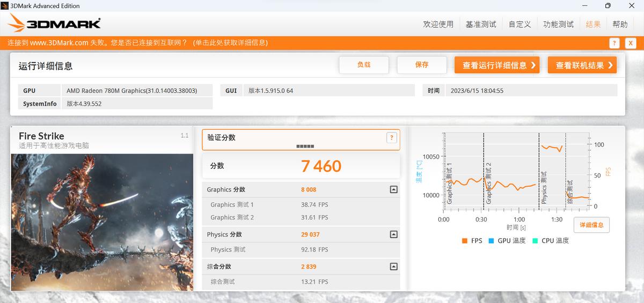The height and width of the screenshot is (303, 644).
Task: Click the GUI version 1.5.915.0 64 value
Action: 271,91
